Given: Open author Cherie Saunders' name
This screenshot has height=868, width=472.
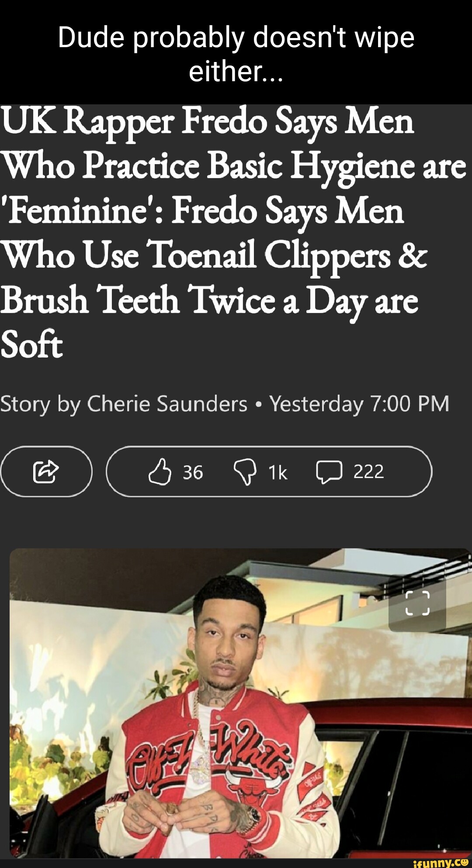Looking at the screenshot, I should pos(167,403).
